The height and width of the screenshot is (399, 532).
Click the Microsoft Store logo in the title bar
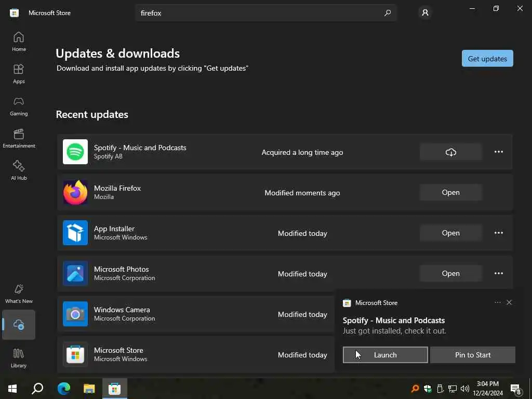coord(14,13)
